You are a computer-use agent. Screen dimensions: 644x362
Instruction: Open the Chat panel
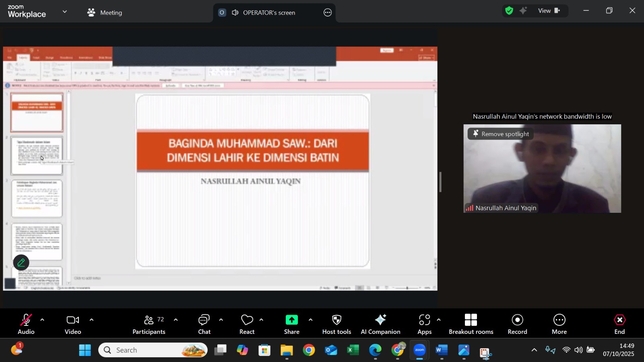point(204,324)
